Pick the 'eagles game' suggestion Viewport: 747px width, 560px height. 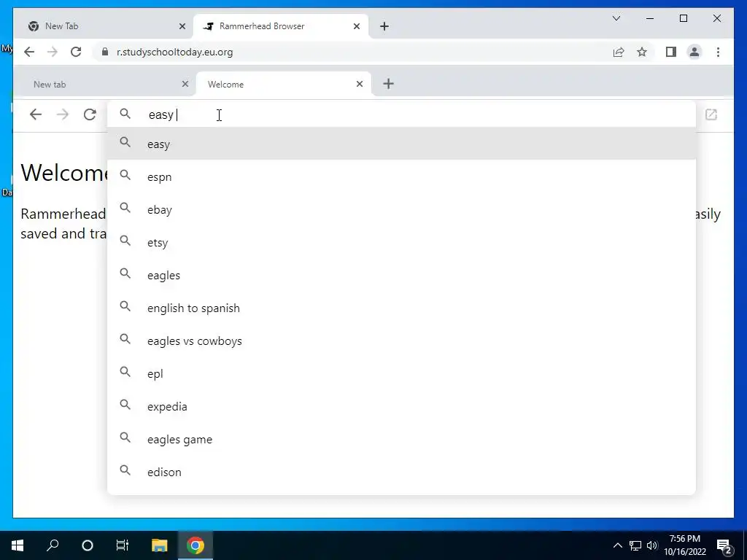[401, 440]
